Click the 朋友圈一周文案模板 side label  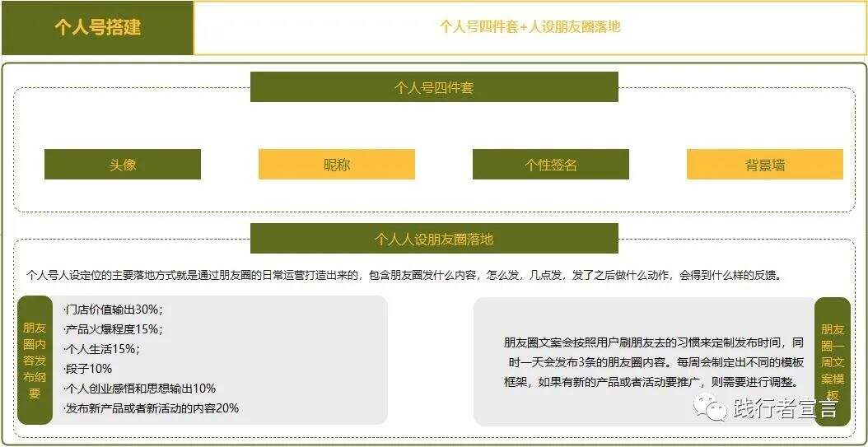coord(833,362)
